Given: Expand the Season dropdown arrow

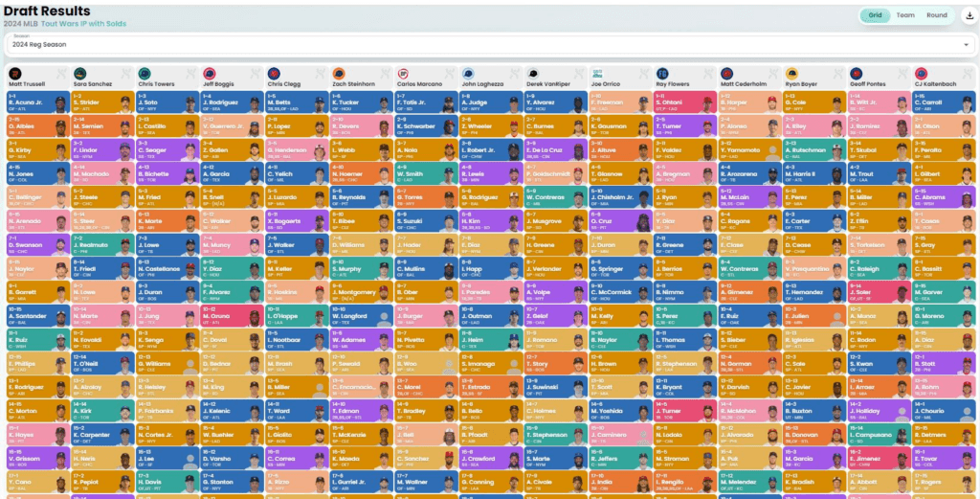Looking at the screenshot, I should (966, 44).
